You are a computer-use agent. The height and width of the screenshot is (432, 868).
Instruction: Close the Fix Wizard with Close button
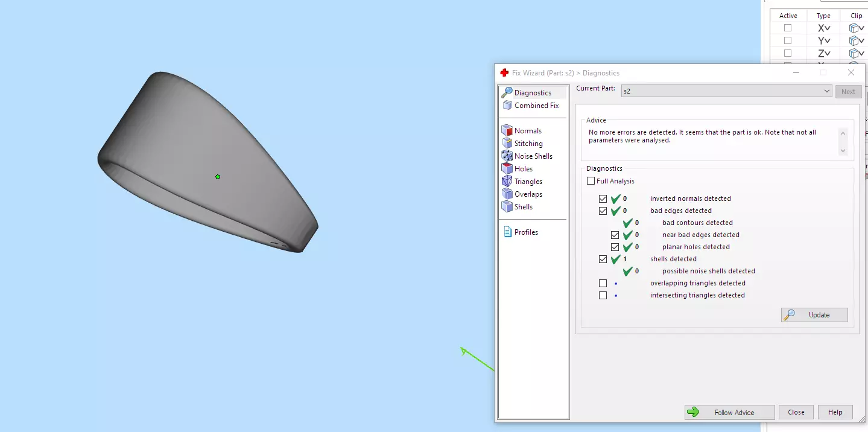point(796,412)
